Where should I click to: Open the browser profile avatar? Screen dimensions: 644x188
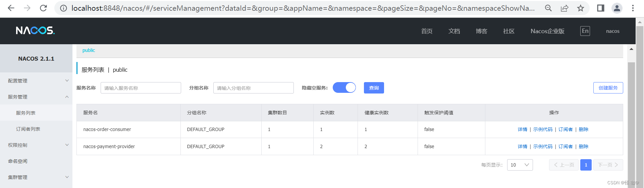[x=617, y=8]
